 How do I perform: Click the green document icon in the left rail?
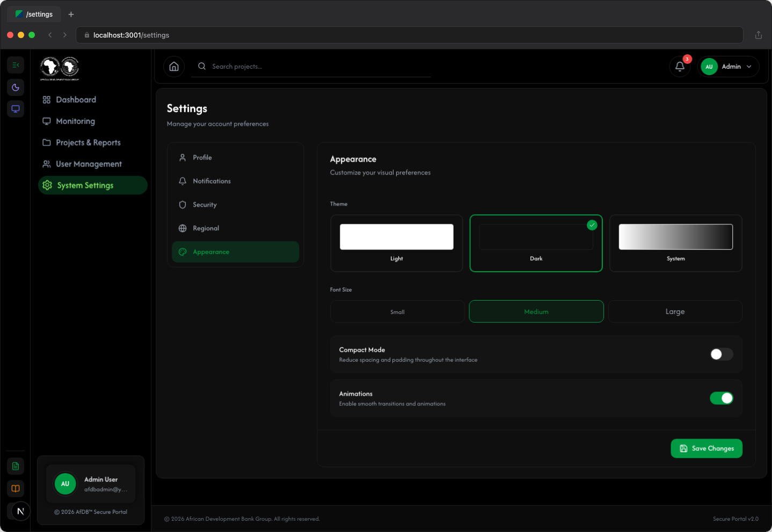(16, 466)
